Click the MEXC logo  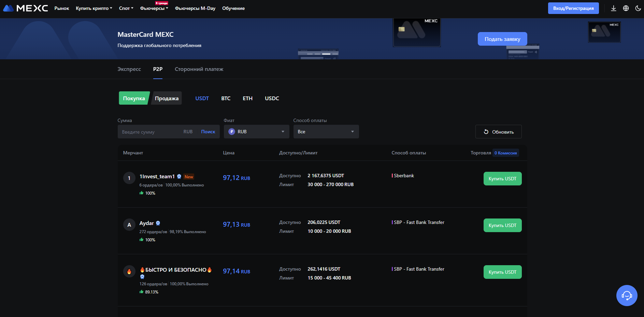[x=26, y=8]
